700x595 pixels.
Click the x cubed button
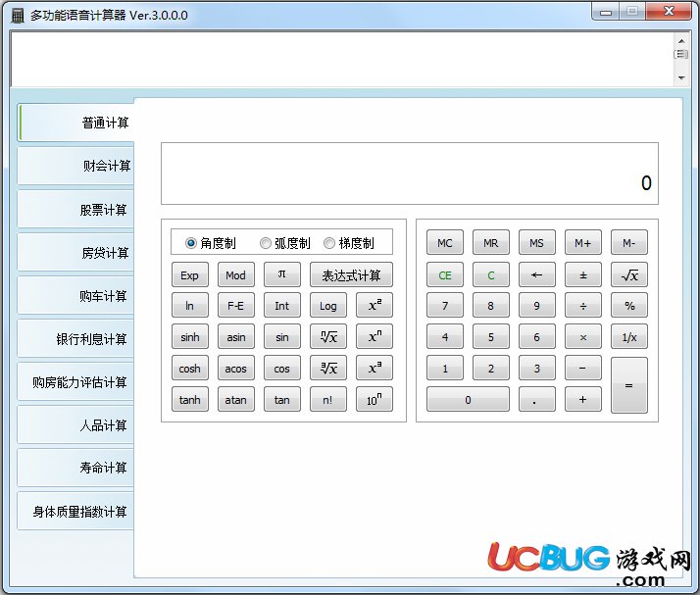(375, 368)
